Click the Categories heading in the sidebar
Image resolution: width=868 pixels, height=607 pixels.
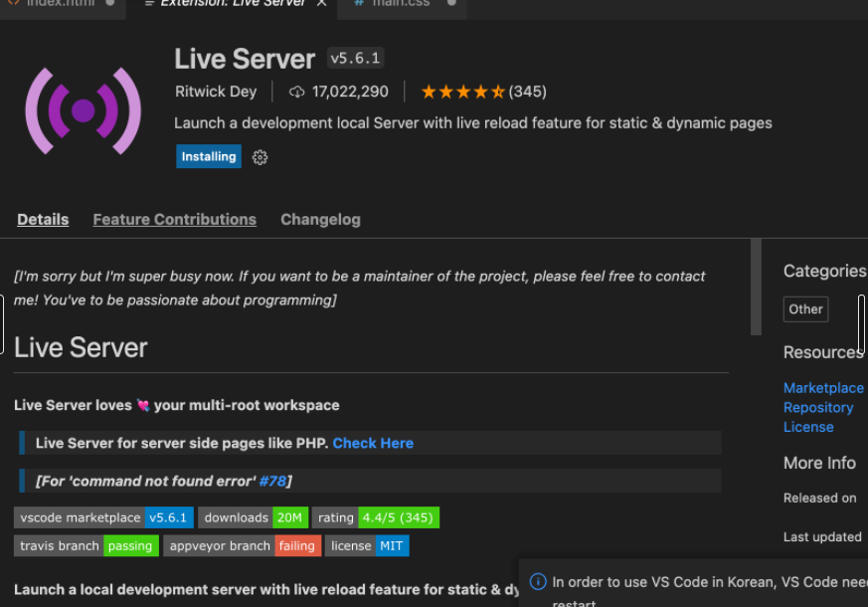pos(824,271)
